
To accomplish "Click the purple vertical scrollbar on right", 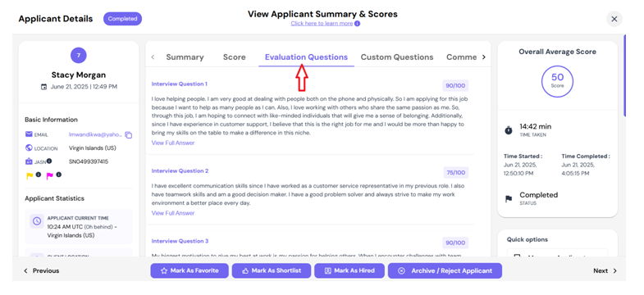I will (624, 75).
